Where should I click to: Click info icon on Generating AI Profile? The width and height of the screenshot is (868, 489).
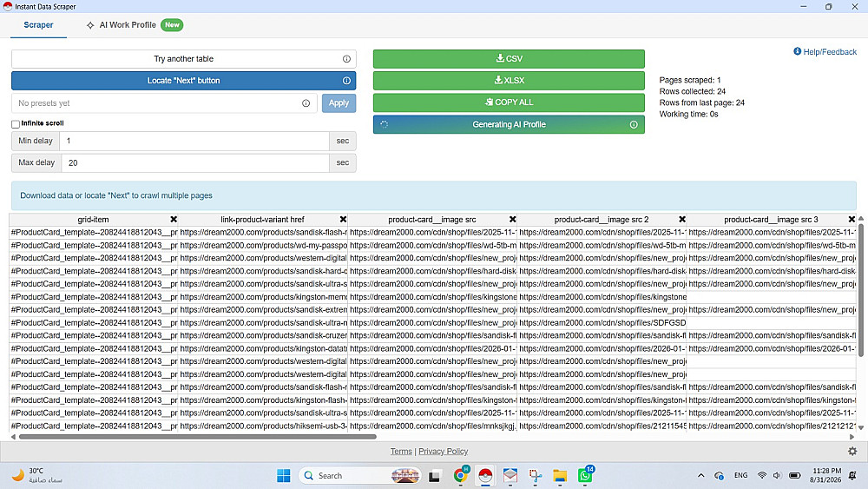point(634,124)
